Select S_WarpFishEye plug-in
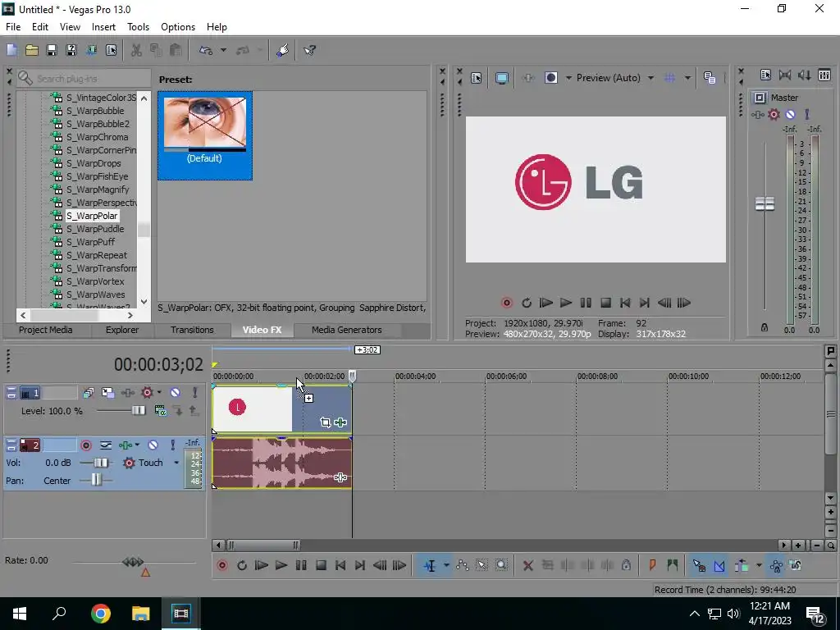Image resolution: width=840 pixels, height=630 pixels. 97,176
